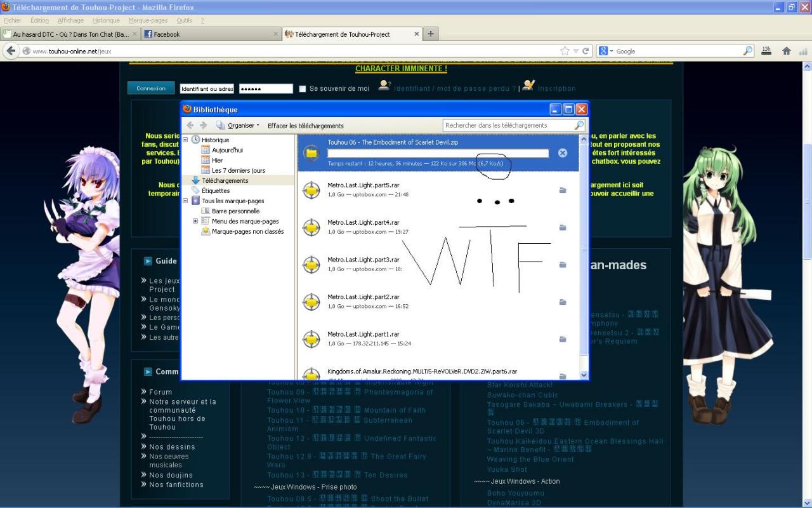Screen dimensions: 812x508
Task: Select 'Barre personnelle' in the Library tree
Action: (235, 211)
